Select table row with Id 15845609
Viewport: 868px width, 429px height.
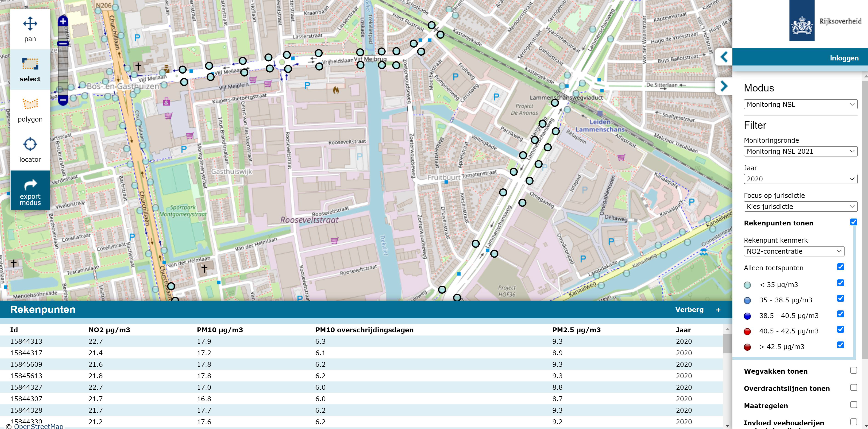click(361, 364)
